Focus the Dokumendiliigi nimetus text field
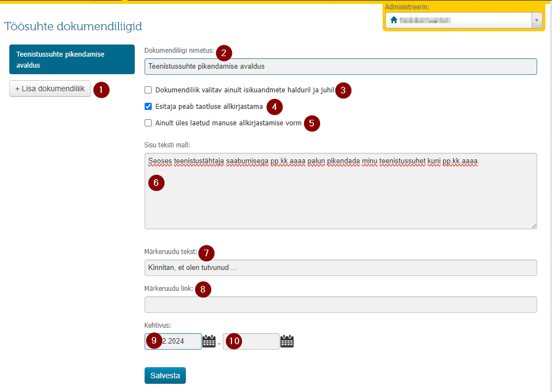Viewport: 552px width, 392px height. (x=340, y=67)
